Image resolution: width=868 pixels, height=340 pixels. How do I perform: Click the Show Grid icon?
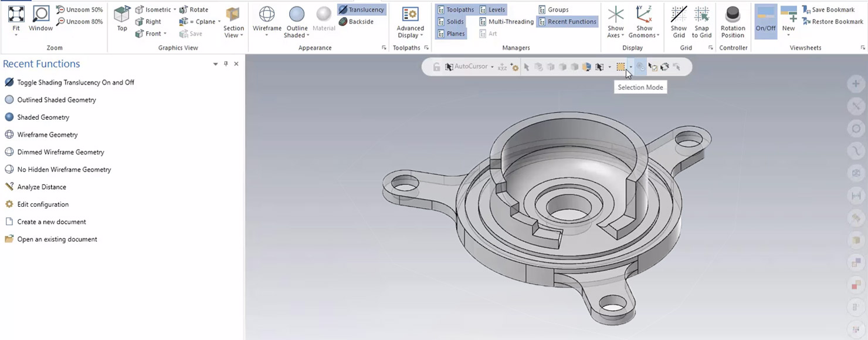point(679,15)
